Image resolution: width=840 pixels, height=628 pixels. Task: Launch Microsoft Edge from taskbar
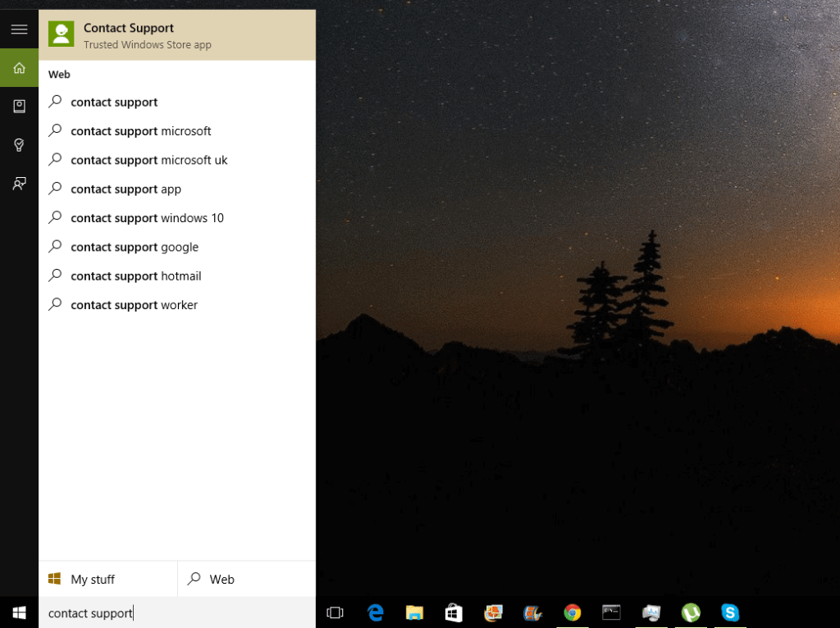click(x=376, y=612)
